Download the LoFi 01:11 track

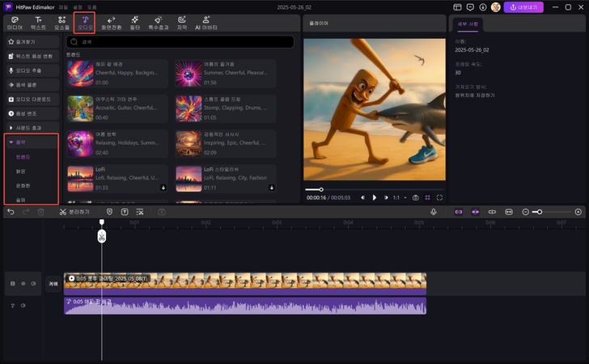[272, 188]
